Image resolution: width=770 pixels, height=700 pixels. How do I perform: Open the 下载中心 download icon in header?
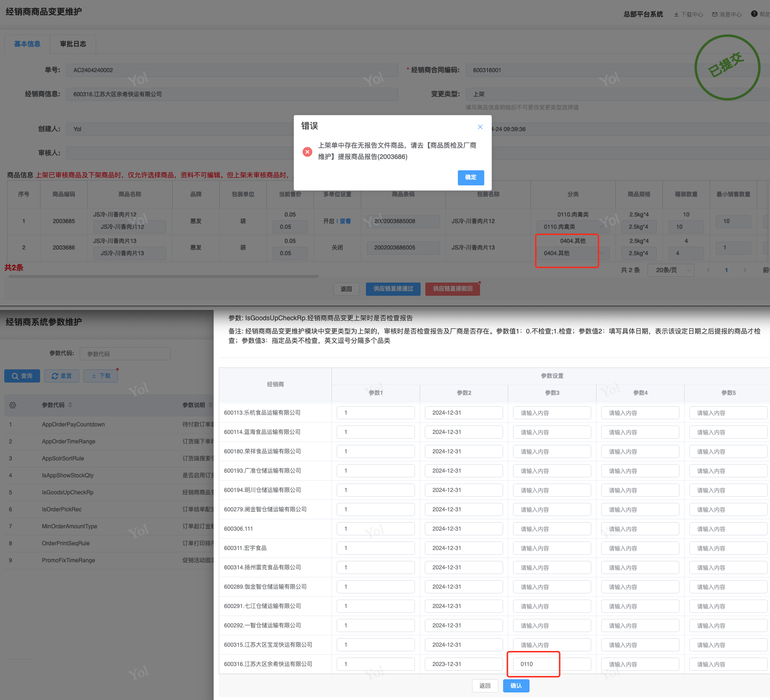coord(676,15)
